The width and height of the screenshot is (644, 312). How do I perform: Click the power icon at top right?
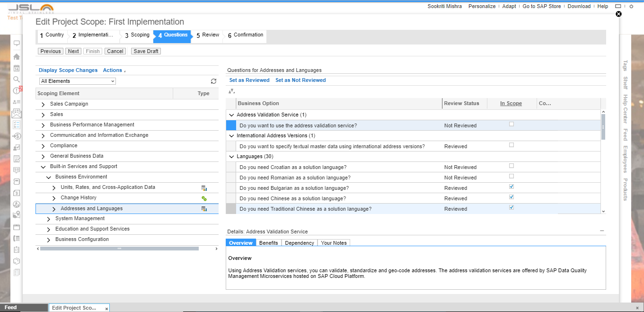(631, 7)
